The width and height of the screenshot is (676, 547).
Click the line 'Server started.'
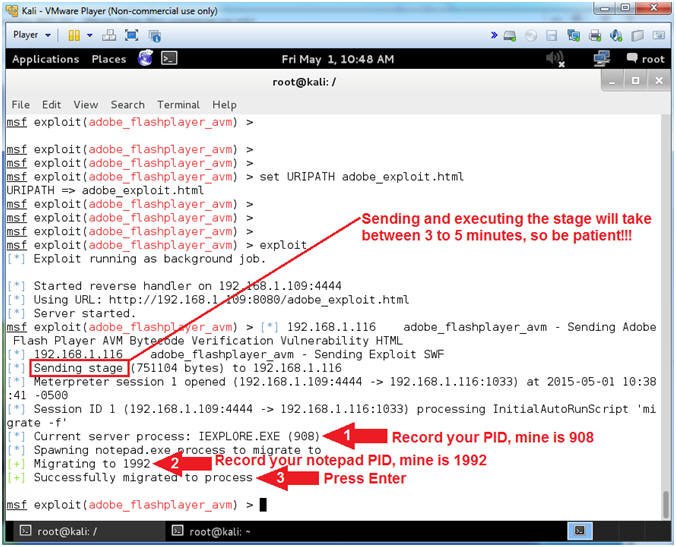[84, 313]
